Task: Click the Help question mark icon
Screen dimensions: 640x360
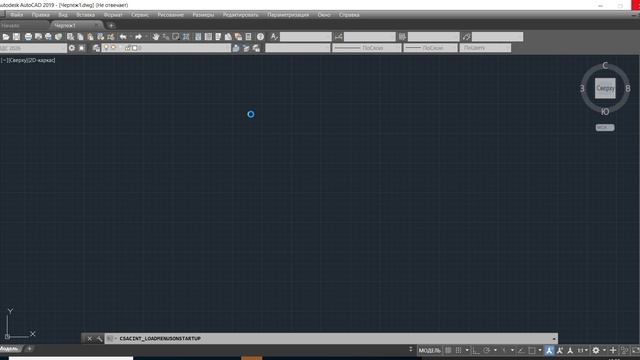Action: click(260, 37)
